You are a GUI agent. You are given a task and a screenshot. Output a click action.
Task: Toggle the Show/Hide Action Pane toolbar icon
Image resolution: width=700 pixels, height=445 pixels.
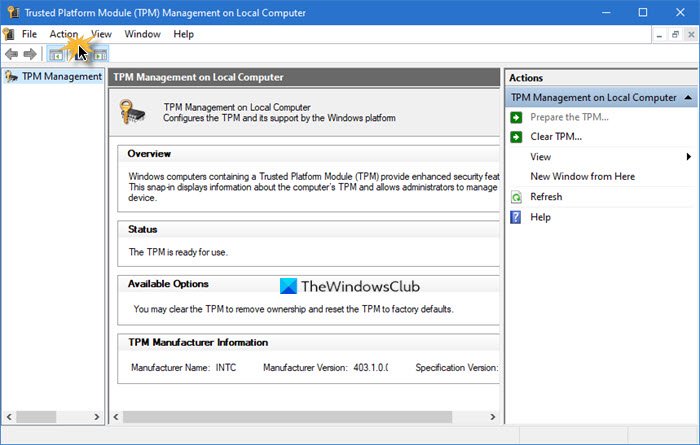click(x=100, y=55)
